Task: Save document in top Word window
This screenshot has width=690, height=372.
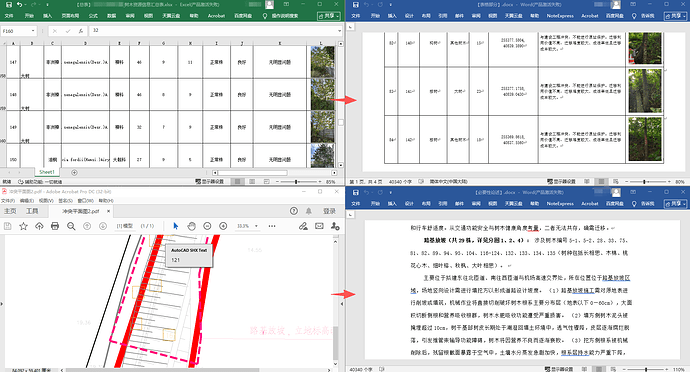Action: [x=356, y=4]
